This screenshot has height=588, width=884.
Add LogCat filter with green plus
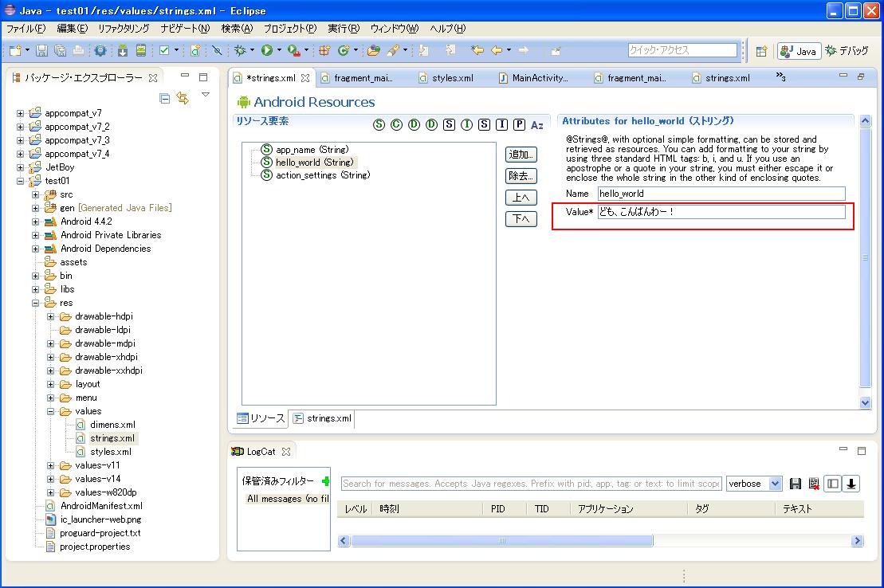coord(325,481)
